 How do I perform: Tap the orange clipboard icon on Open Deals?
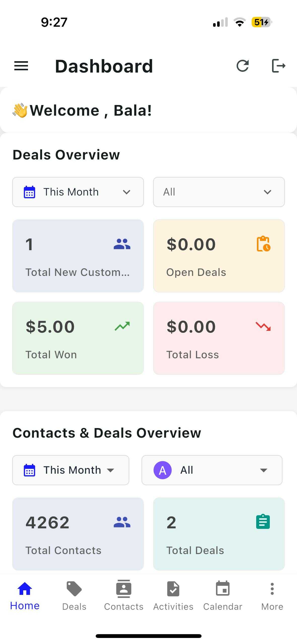[263, 244]
